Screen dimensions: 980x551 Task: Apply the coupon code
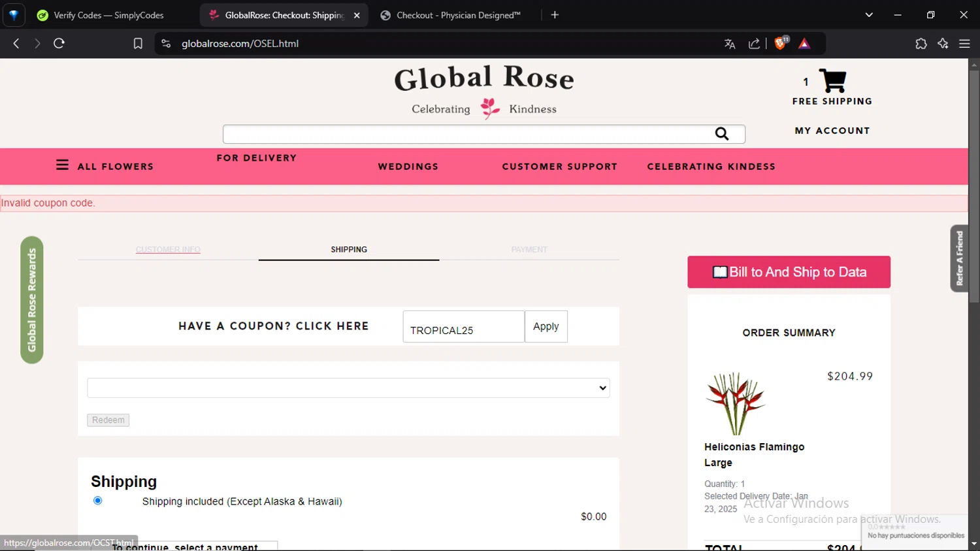(x=546, y=326)
